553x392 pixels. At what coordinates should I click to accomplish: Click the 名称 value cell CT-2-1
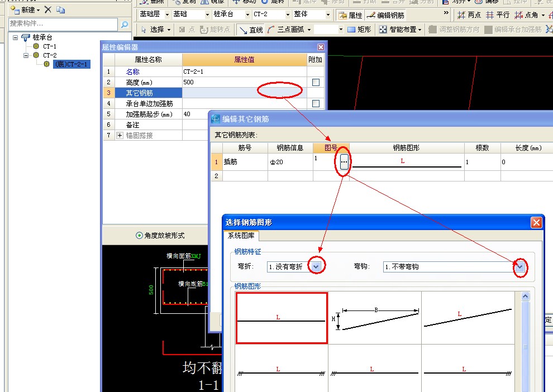point(245,71)
